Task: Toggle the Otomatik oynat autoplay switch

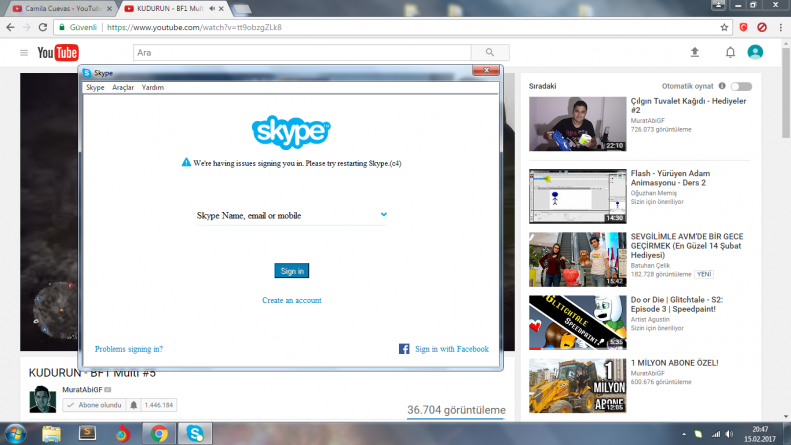Action: tap(741, 86)
